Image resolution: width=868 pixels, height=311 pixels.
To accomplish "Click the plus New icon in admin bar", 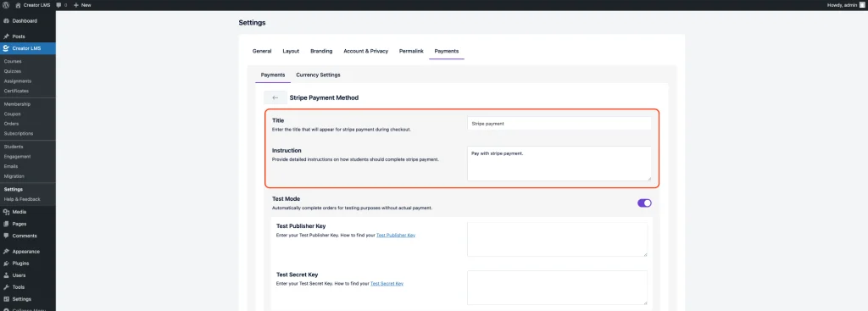I will tap(76, 5).
